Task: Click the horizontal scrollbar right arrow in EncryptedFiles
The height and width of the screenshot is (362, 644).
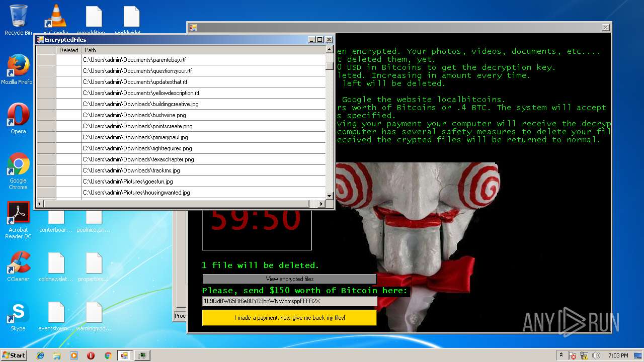Action: coord(321,204)
